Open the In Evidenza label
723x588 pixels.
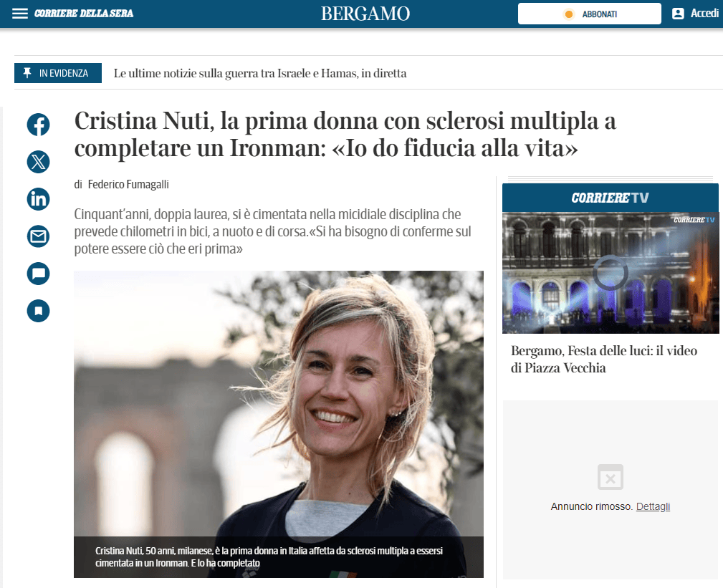pos(58,73)
